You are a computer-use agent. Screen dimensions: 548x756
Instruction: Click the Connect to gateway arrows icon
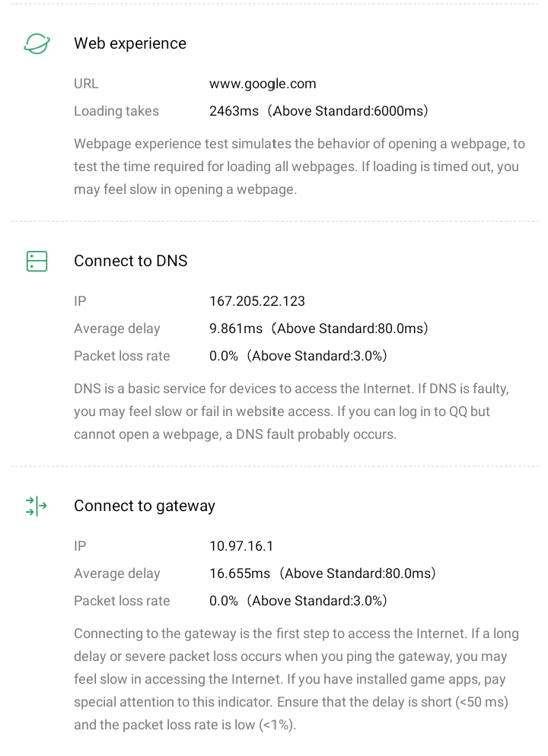[37, 507]
